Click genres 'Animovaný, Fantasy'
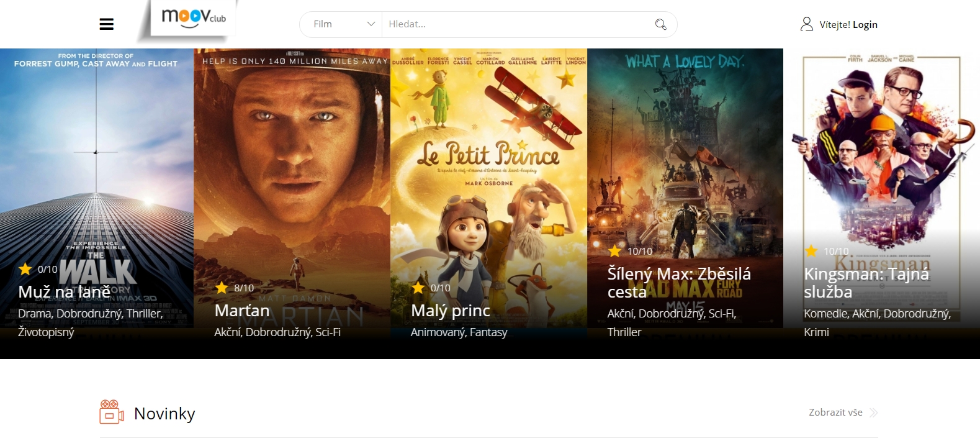Screen dimensions: 980x438 click(459, 332)
